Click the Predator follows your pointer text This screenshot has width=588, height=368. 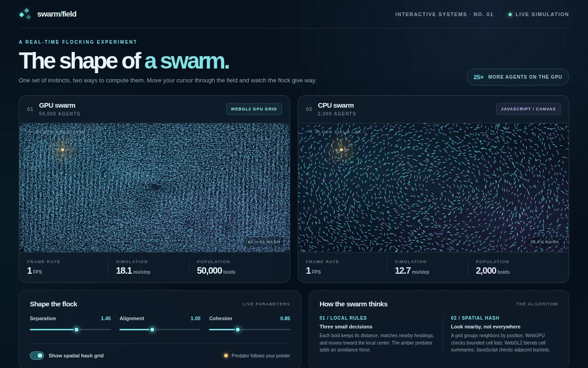[261, 356]
